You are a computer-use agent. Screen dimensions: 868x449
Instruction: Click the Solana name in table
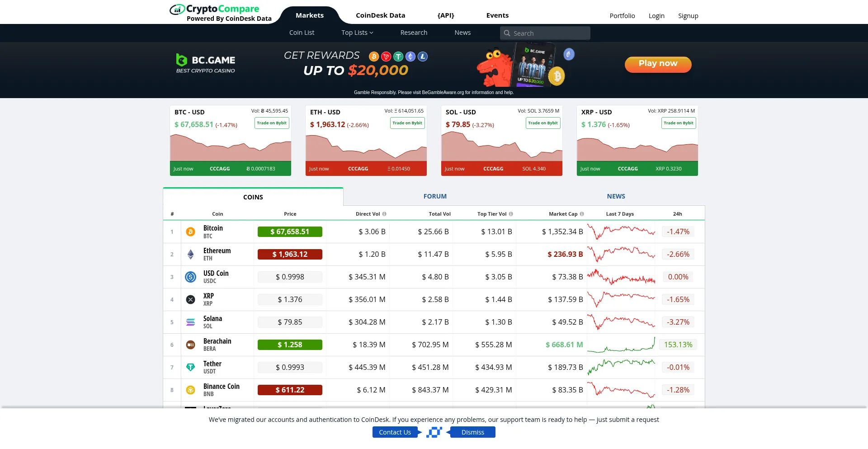pyautogui.click(x=212, y=318)
